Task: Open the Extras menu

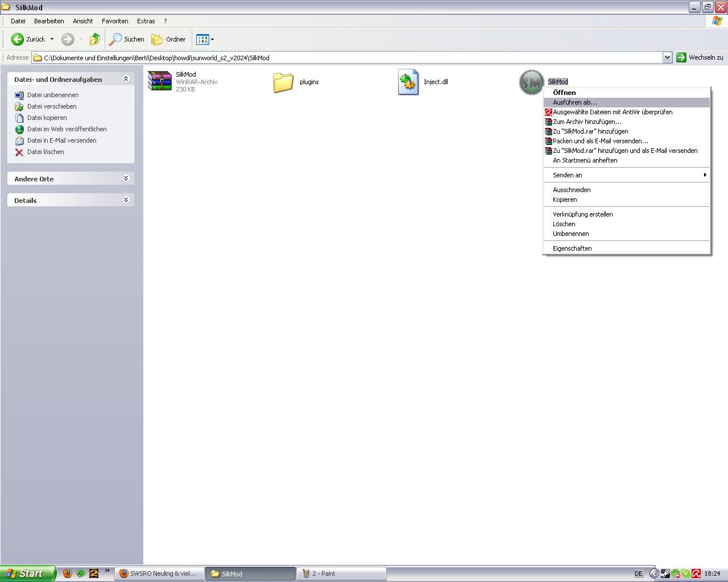Action: click(146, 21)
